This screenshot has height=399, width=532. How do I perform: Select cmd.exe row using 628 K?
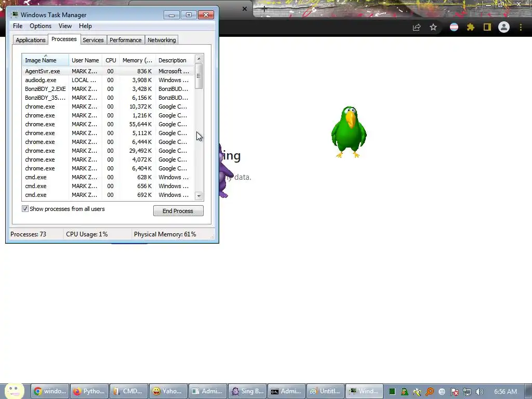[x=108, y=177]
